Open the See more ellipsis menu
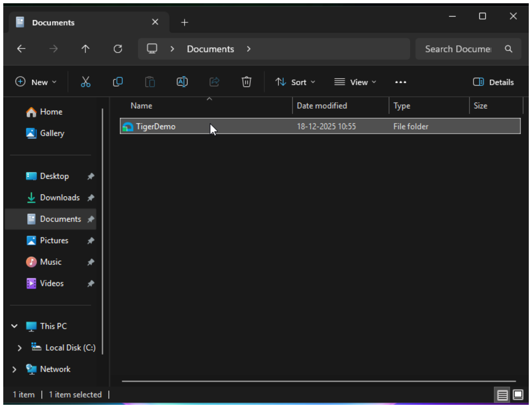 (400, 82)
